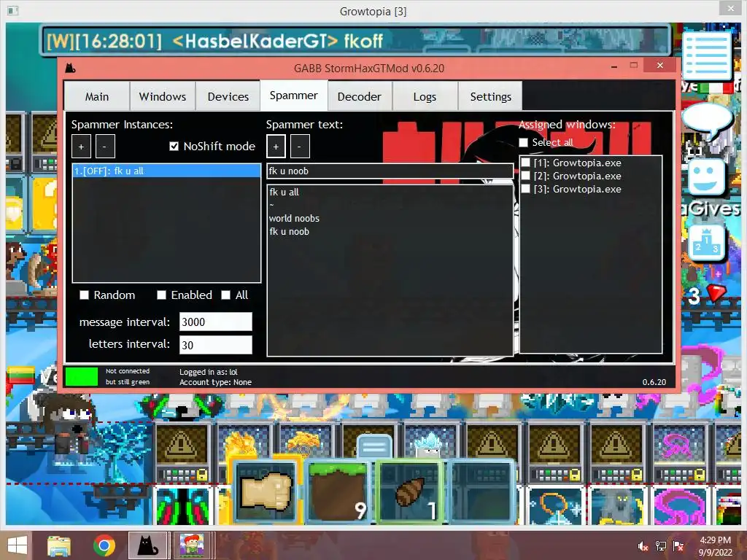Open the taskbar clock showing 4:29 PM
The height and width of the screenshot is (560, 747).
715,546
